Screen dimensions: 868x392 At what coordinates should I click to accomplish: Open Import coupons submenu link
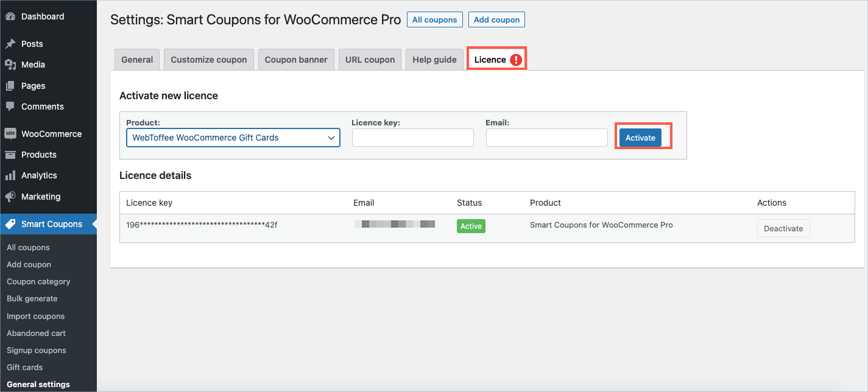point(35,317)
